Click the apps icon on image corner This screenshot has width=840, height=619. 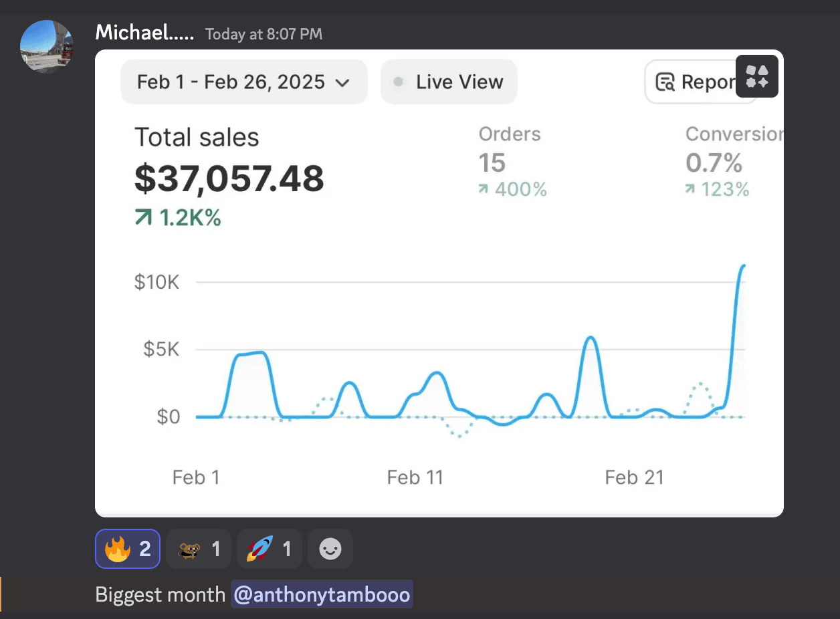click(x=756, y=77)
